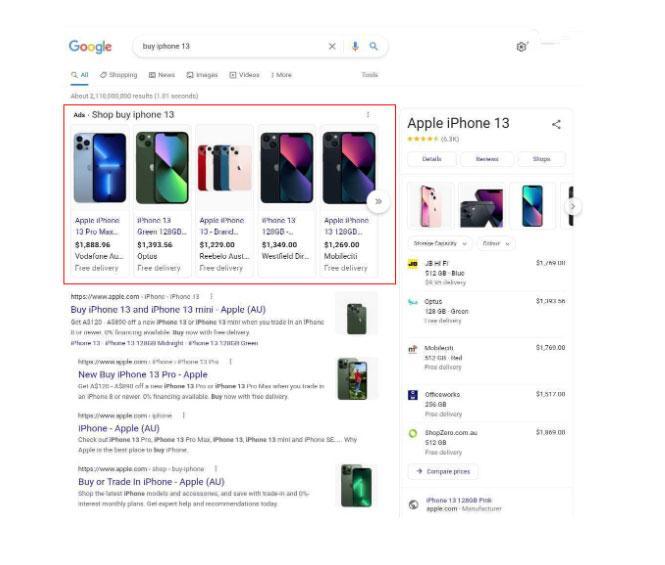Click the blue magnifier search icon
This screenshot has width=665, height=565.
pyautogui.click(x=373, y=46)
